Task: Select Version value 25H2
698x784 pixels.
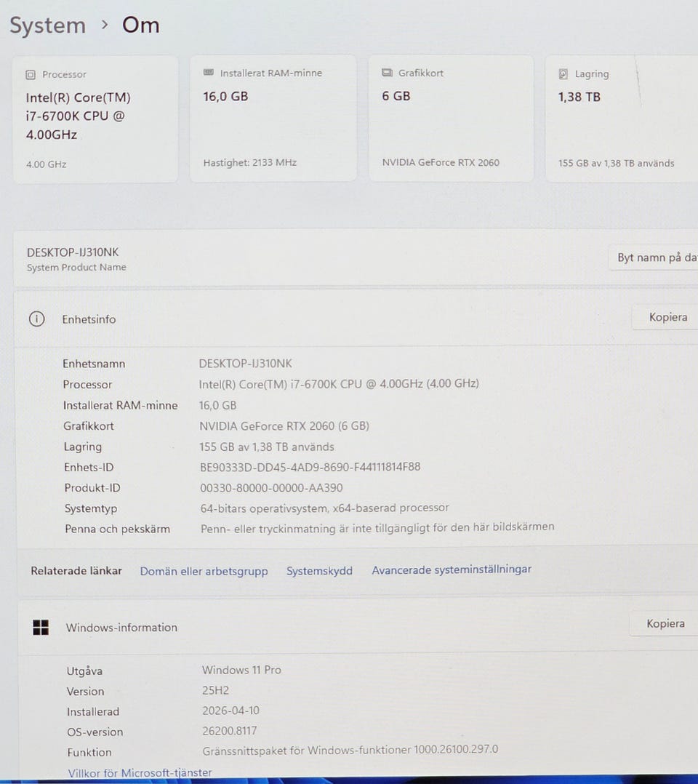Action: click(215, 690)
